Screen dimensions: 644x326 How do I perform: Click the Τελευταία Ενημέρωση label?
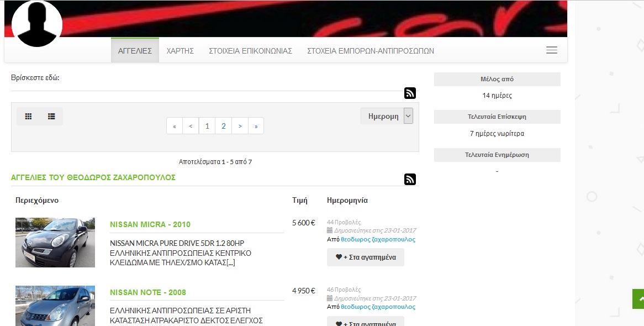pos(497,155)
